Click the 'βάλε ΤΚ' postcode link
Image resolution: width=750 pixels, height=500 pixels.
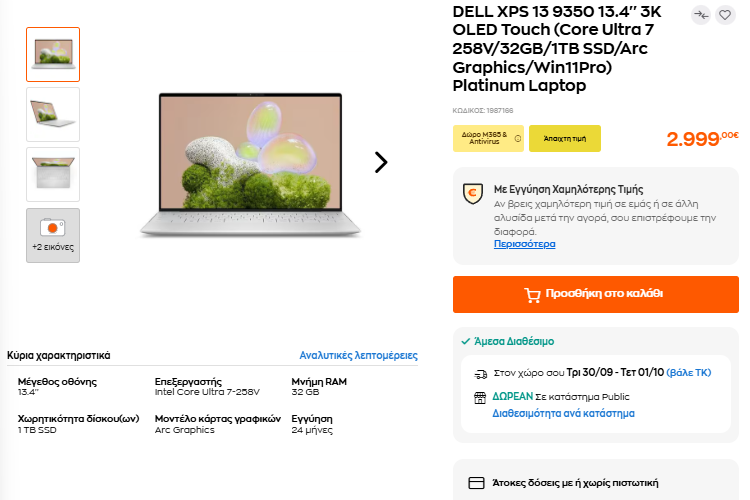[688, 372]
